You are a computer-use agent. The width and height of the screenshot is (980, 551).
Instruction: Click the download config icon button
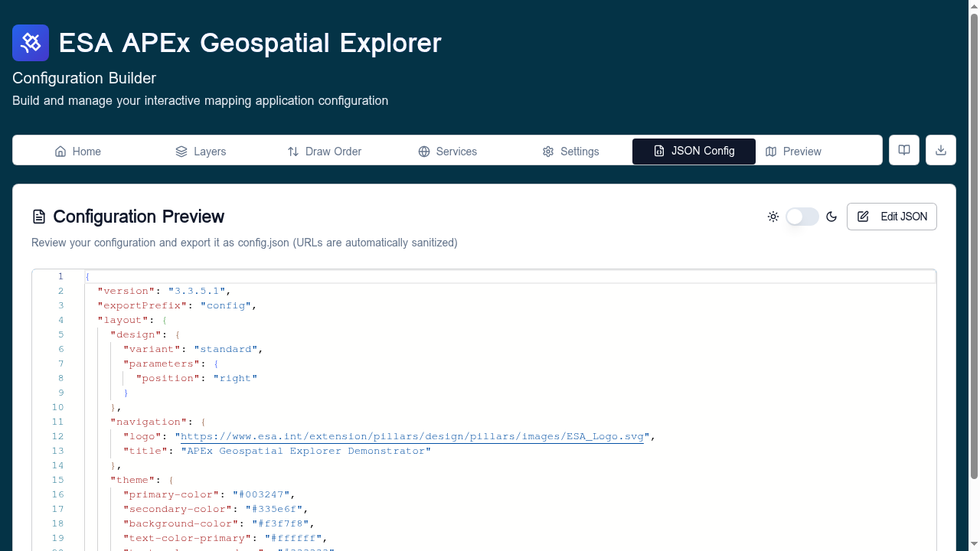click(x=941, y=150)
